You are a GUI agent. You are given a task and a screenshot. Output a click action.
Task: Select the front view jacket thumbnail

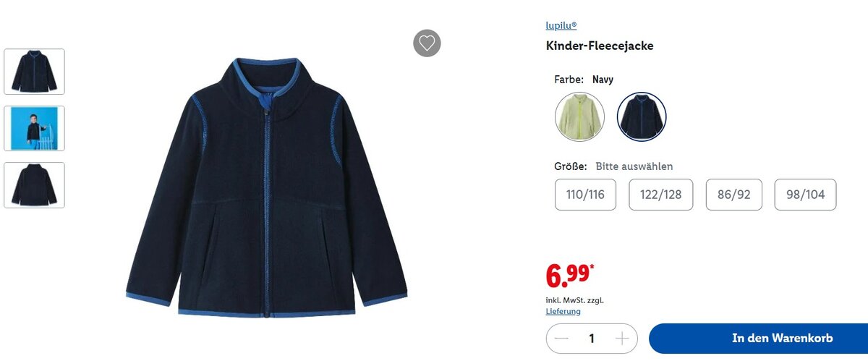(x=34, y=72)
